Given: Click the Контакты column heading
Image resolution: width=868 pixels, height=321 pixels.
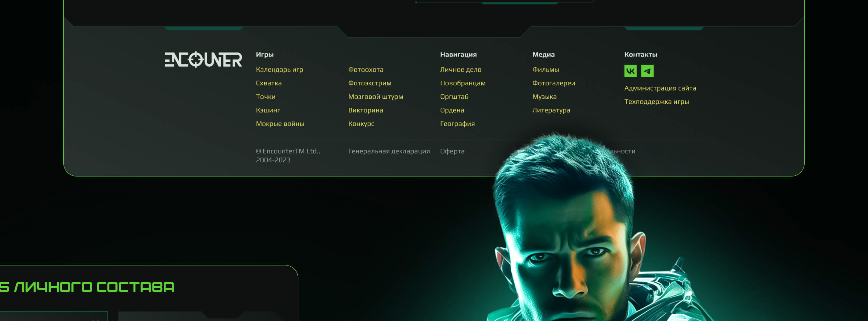Looking at the screenshot, I should (640, 54).
